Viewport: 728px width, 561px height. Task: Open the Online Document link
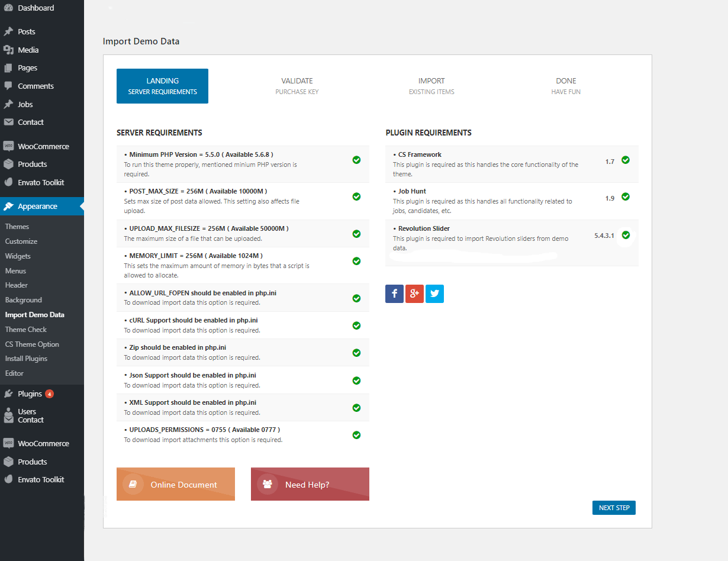coord(176,484)
